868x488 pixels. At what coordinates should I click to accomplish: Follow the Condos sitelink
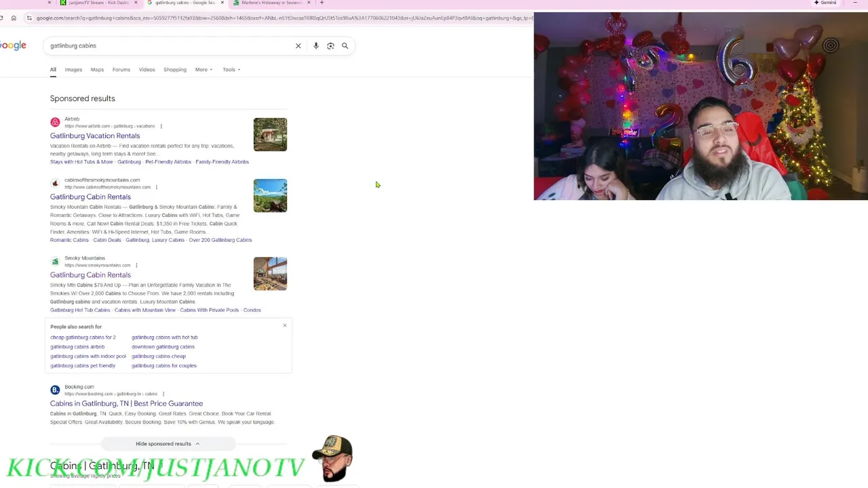(252, 310)
